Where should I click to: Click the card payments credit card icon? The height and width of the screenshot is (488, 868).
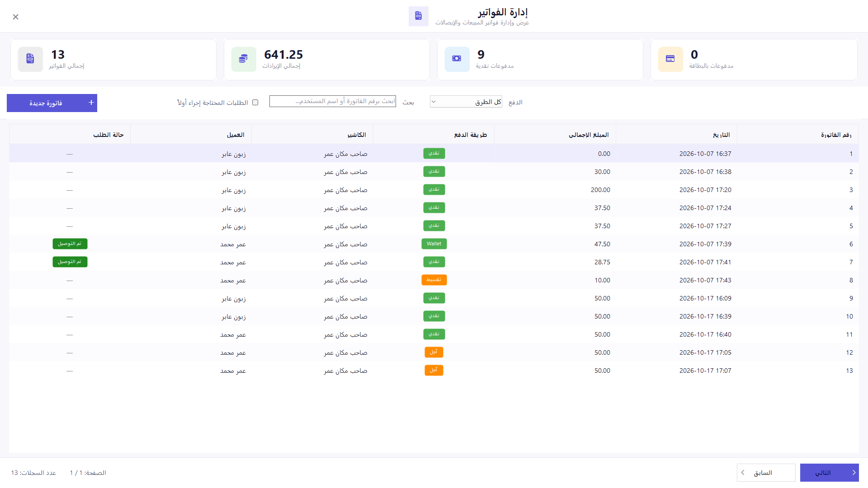[670, 59]
